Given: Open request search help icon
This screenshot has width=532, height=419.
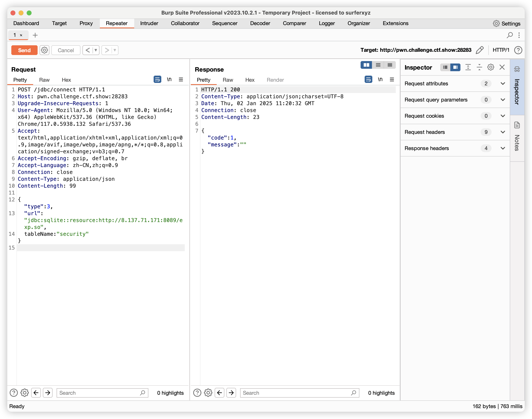Looking at the screenshot, I should [x=14, y=393].
